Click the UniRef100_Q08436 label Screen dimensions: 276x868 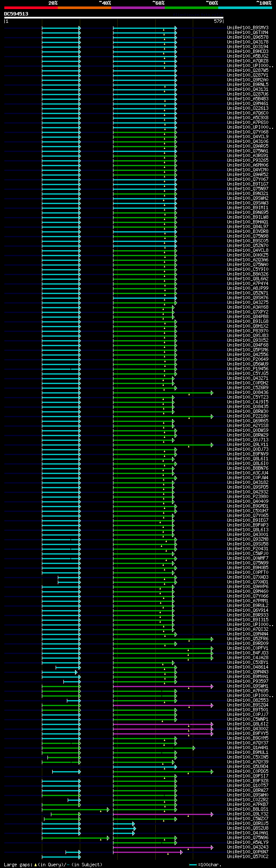[248, 392]
